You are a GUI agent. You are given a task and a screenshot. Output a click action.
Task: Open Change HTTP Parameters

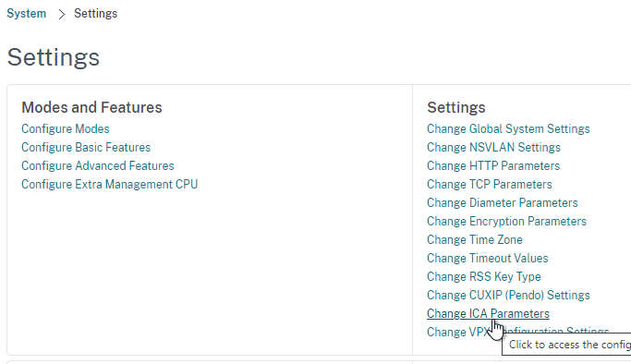493,165
